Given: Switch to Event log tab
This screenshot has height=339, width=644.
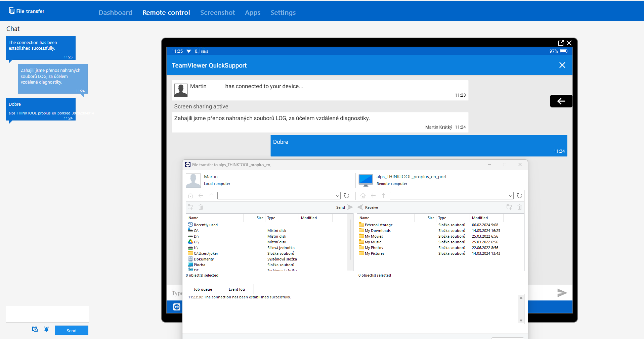Looking at the screenshot, I should [x=237, y=289].
